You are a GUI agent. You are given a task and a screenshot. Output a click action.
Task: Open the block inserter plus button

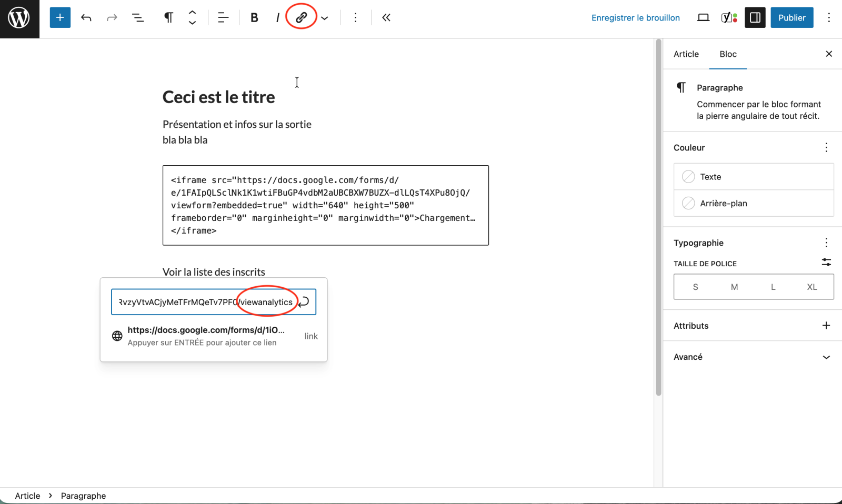point(60,18)
